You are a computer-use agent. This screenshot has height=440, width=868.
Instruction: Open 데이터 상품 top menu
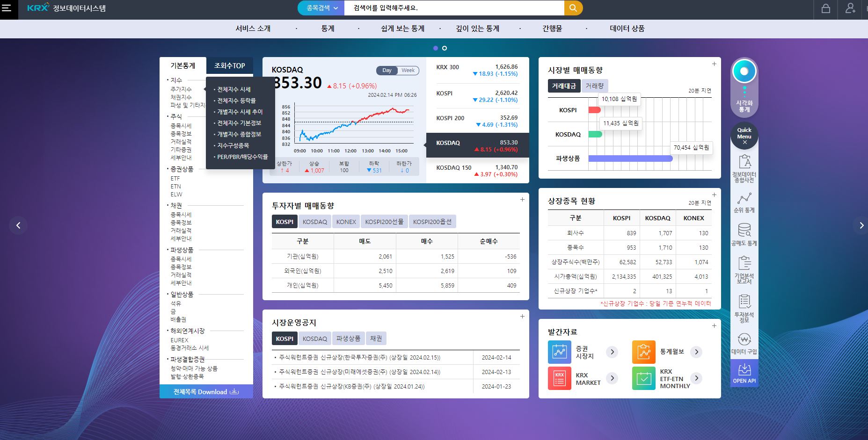[627, 29]
